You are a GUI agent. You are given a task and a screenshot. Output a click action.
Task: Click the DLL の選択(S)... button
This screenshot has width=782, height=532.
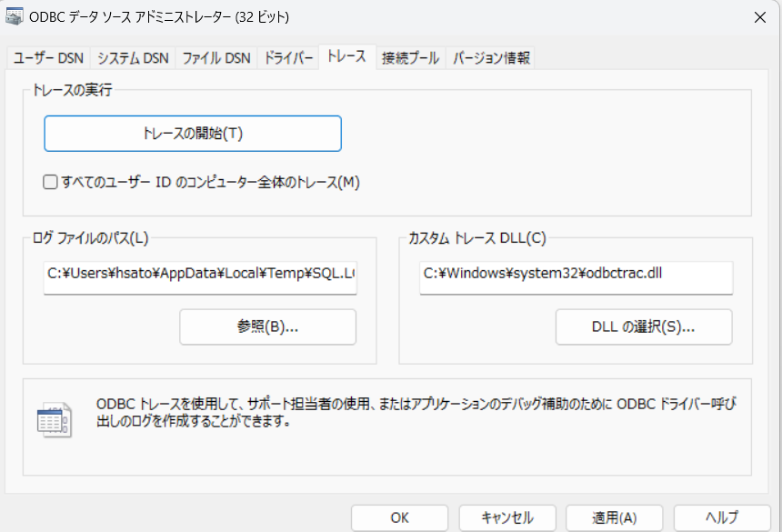pyautogui.click(x=643, y=327)
